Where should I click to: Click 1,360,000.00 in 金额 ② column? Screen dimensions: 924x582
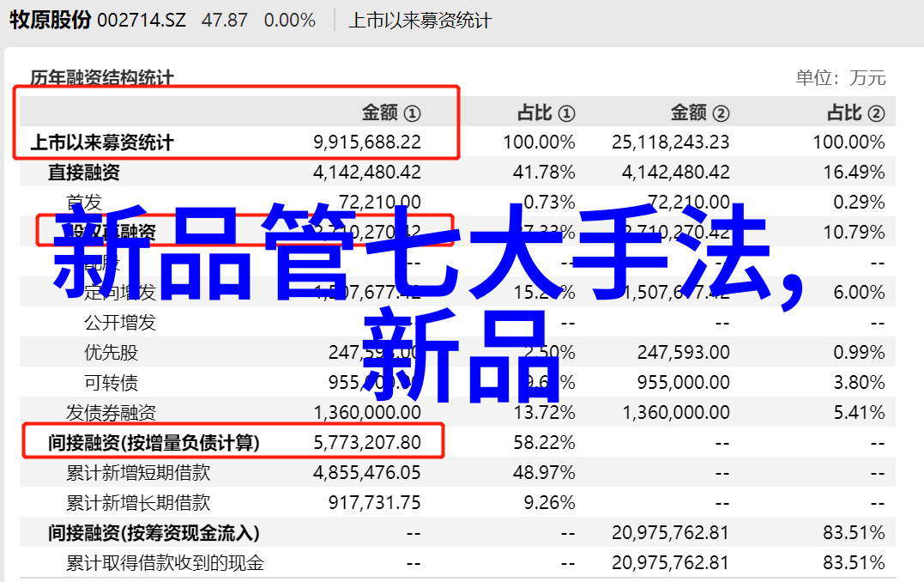[x=676, y=413]
